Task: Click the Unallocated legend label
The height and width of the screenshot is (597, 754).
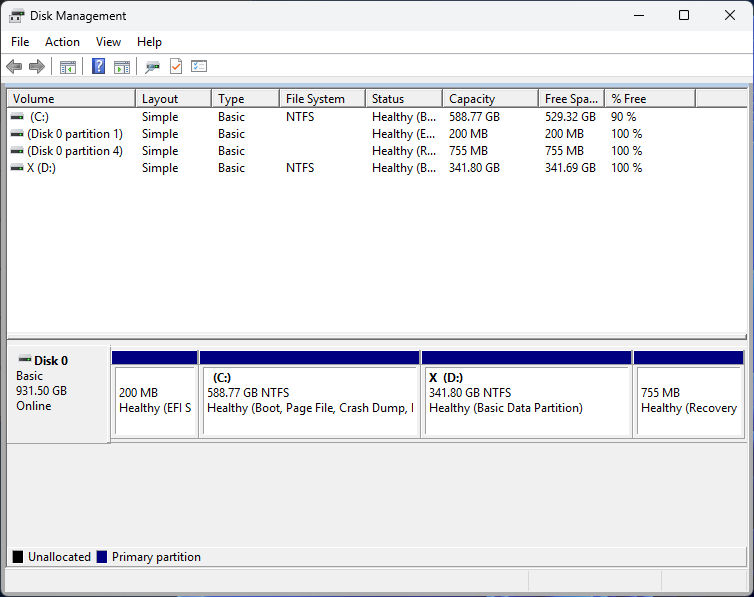Action: coord(59,557)
